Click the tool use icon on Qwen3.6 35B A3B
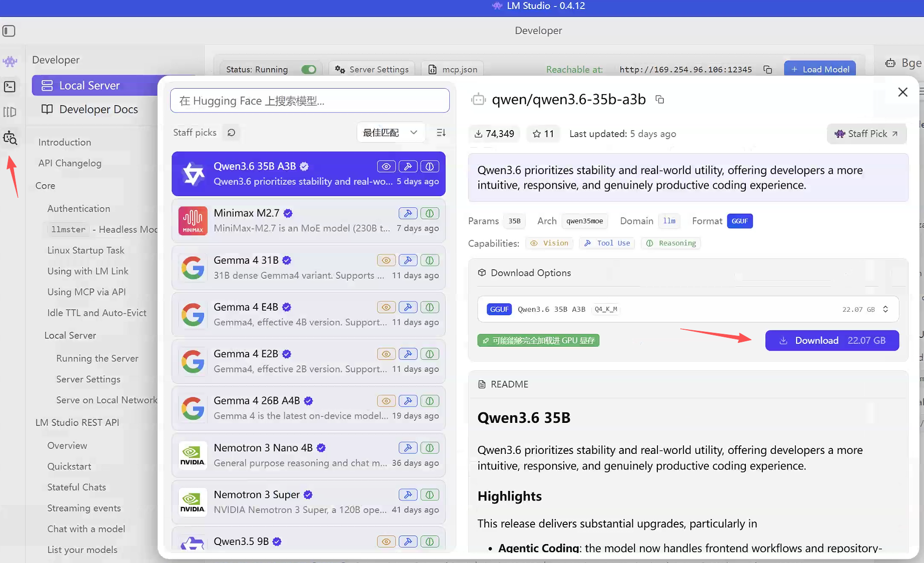 coord(408,166)
